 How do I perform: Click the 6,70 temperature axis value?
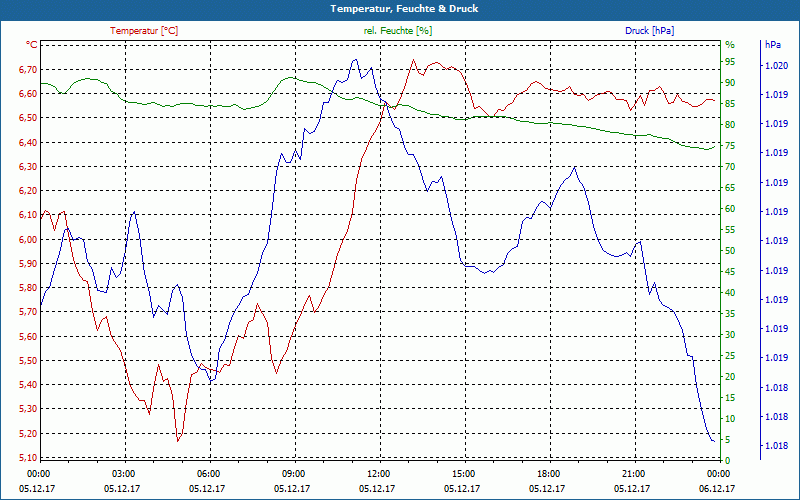pos(28,69)
